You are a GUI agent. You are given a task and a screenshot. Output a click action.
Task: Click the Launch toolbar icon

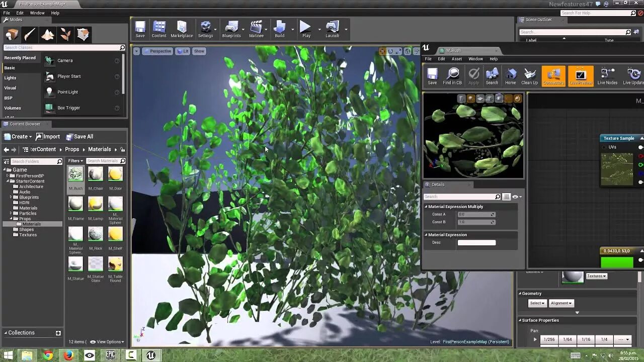[x=332, y=29]
